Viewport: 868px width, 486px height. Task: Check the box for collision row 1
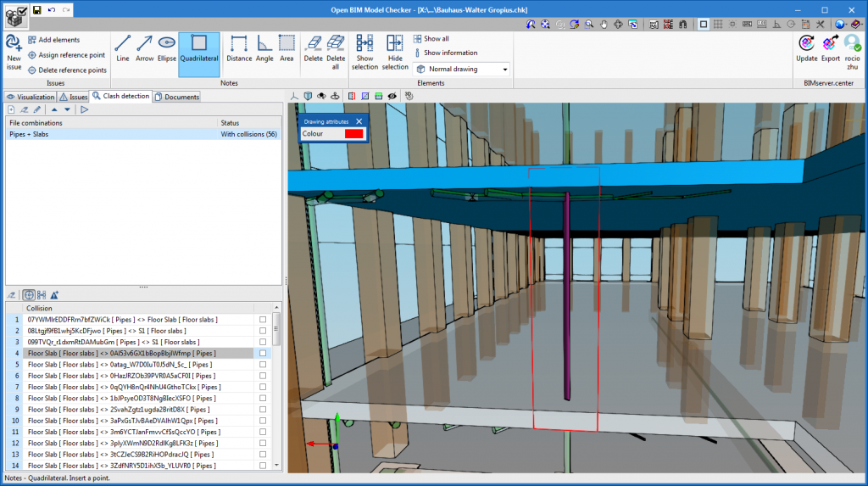pyautogui.click(x=263, y=320)
